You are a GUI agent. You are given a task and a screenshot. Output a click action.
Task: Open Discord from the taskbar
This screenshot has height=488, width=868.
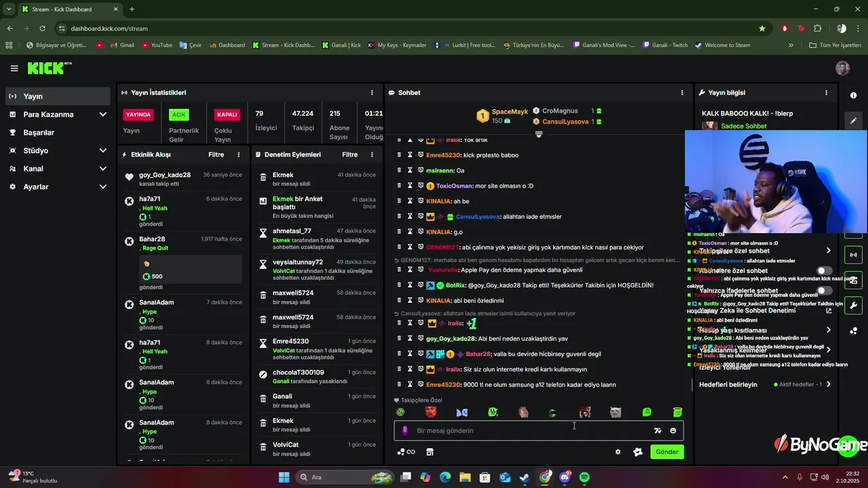(x=565, y=477)
